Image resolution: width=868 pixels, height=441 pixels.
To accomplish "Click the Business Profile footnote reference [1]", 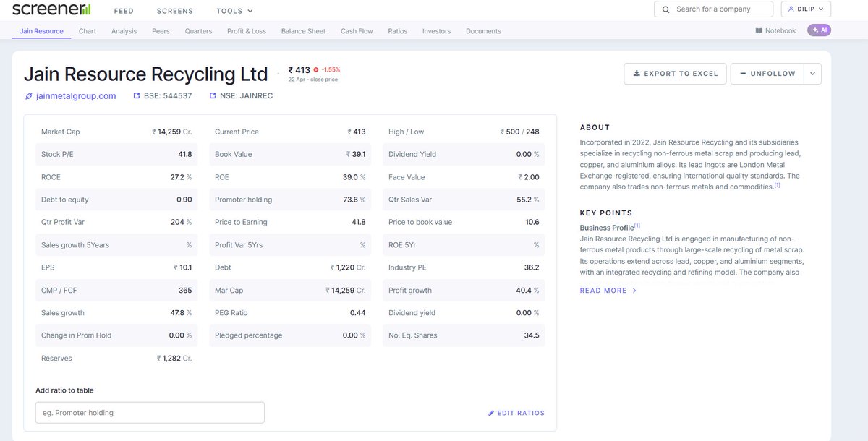I will pyautogui.click(x=637, y=226).
